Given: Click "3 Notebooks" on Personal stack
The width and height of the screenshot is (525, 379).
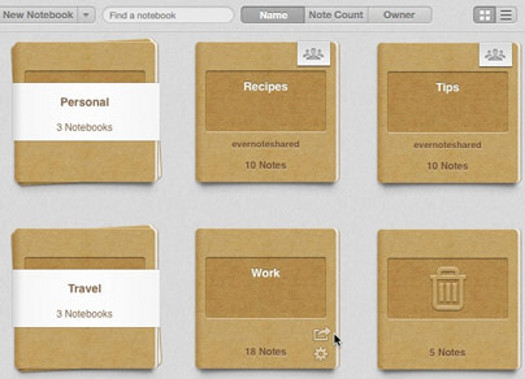Looking at the screenshot, I should click(x=84, y=127).
